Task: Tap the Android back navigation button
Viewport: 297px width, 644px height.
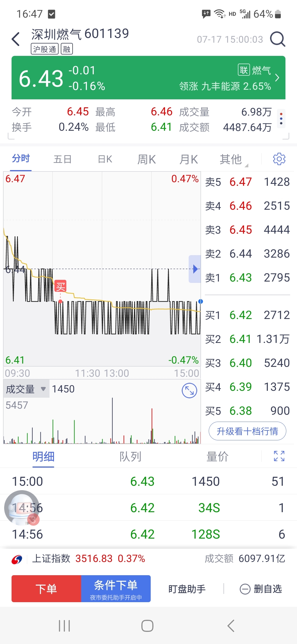Action: (231, 626)
